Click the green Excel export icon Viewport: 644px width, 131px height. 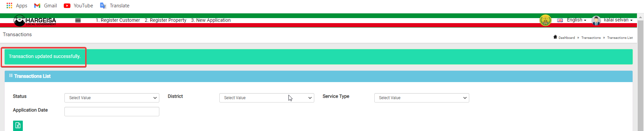[18, 126]
